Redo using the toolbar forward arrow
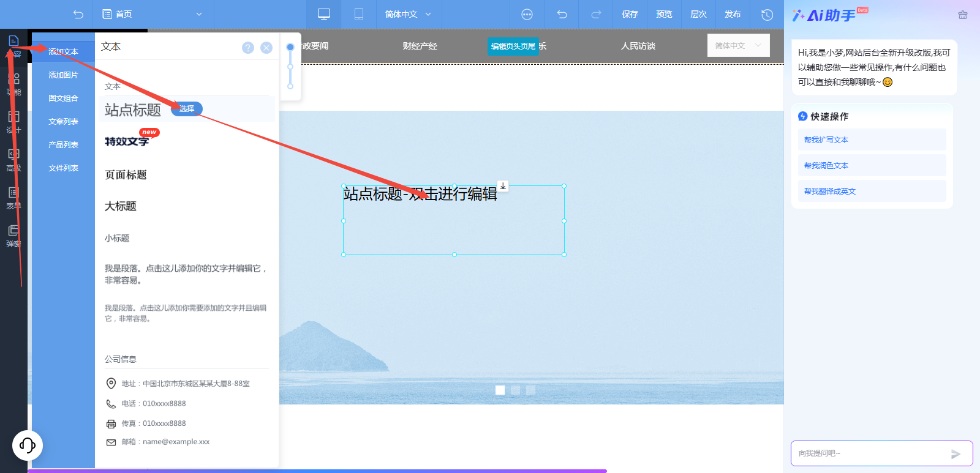This screenshot has width=980, height=473. click(x=596, y=14)
